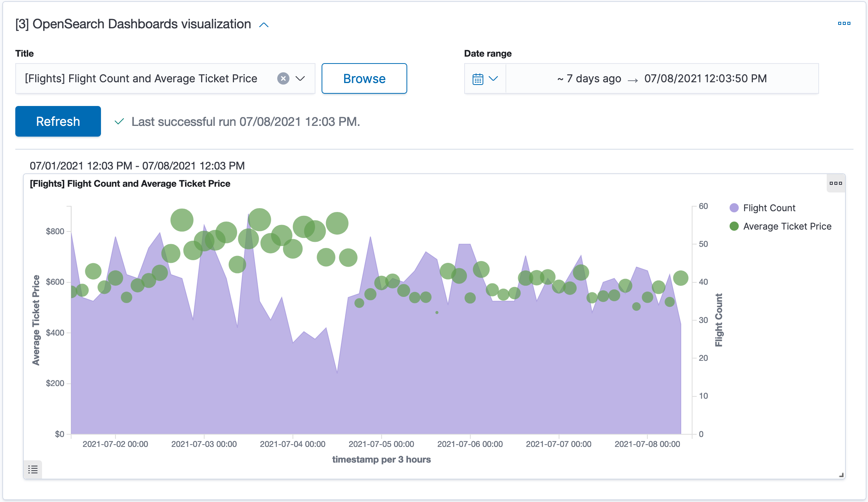Image resolution: width=868 pixels, height=502 pixels.
Task: Click the 07/01/2021 - 07/08/2021 time range label
Action: coord(137,166)
